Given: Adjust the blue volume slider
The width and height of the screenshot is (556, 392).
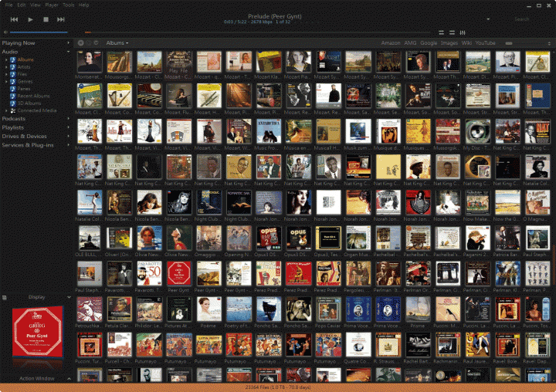Looking at the screenshot, I should (39, 32).
